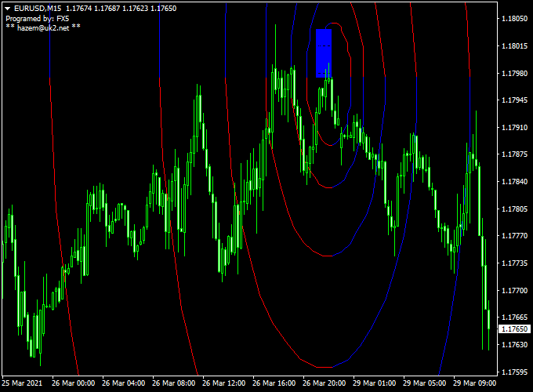
Task: Click the '26 Mar 04:00' time label
Action: tap(123, 383)
